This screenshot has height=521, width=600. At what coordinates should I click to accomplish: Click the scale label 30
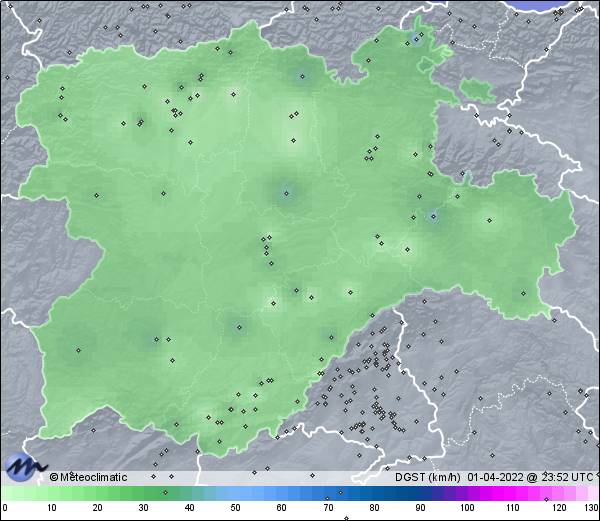click(x=143, y=508)
